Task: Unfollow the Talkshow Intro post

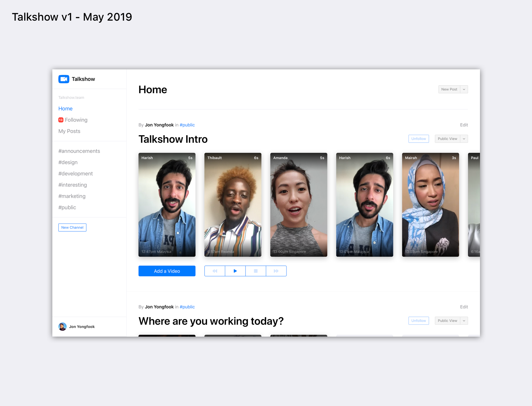Action: click(419, 139)
